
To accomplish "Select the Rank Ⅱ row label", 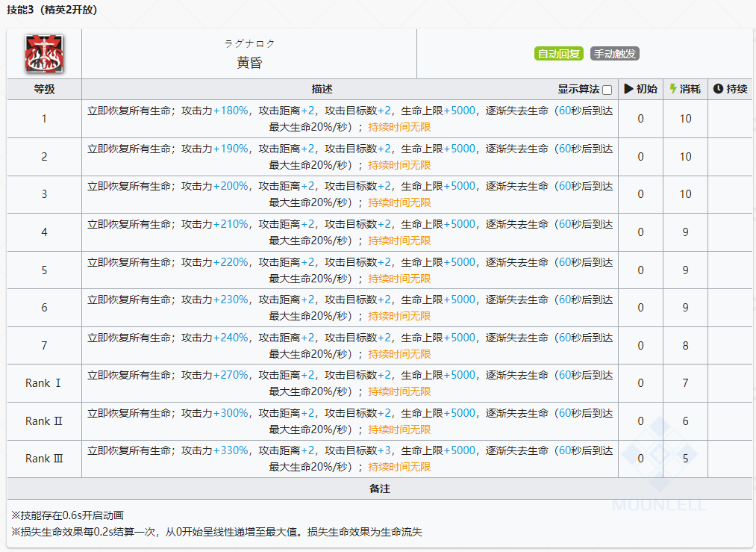I will pyautogui.click(x=44, y=421).
